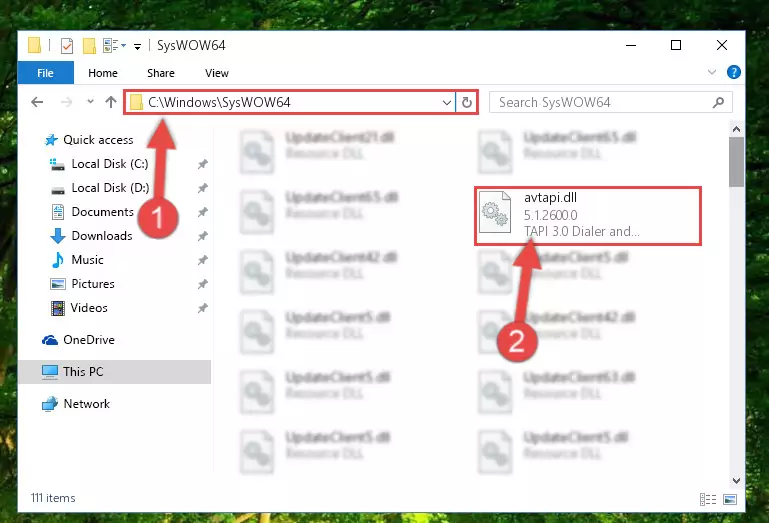
Task: Select Quick access in navigation pane
Action: 98,140
